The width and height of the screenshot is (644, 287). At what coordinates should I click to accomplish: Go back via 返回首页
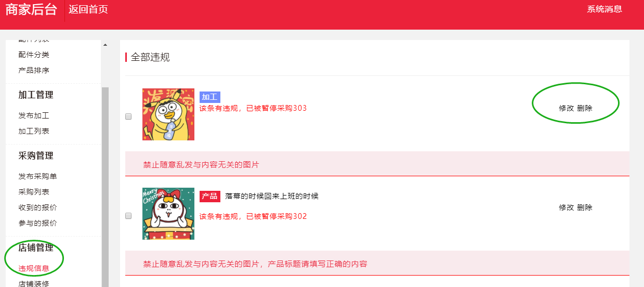click(88, 9)
